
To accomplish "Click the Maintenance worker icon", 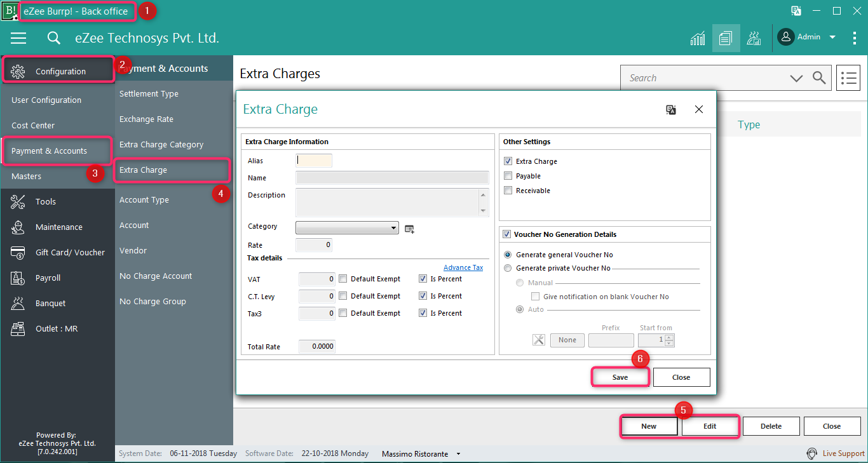I will click(18, 227).
